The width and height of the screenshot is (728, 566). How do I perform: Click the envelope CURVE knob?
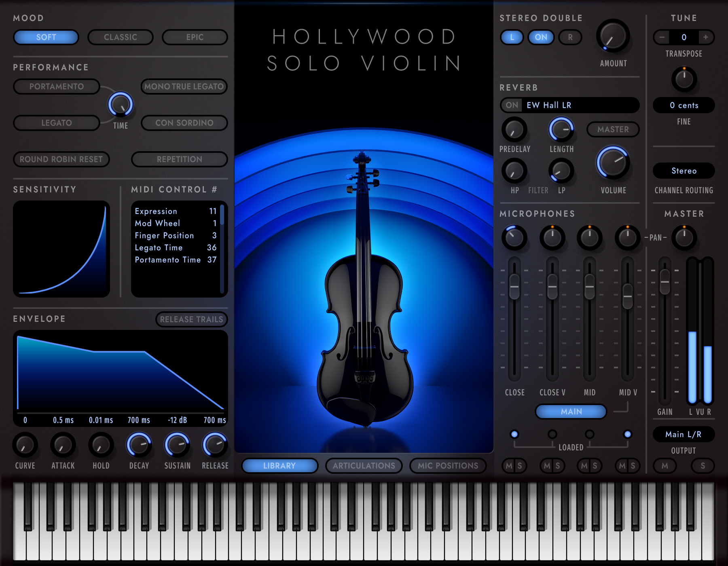pos(25,445)
